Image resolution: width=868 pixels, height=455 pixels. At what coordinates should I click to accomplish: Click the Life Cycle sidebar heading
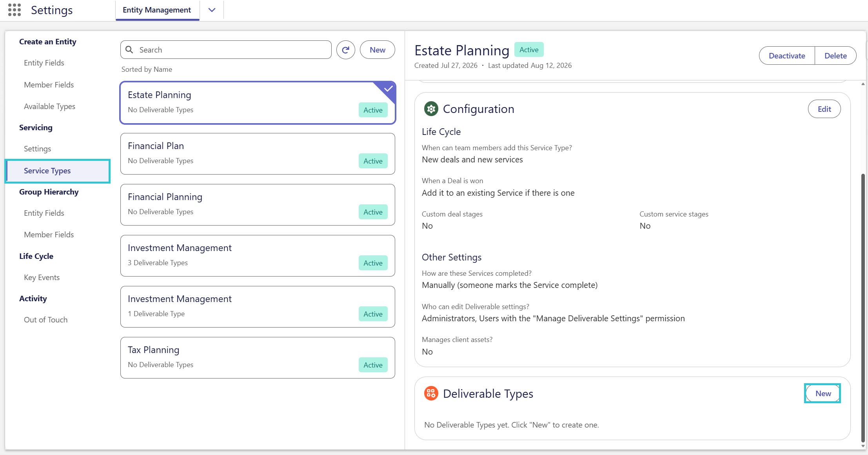point(36,256)
